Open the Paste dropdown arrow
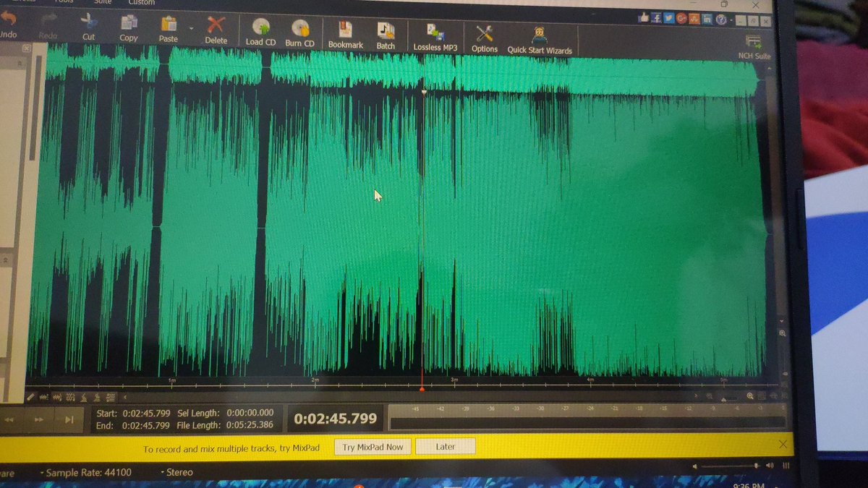 coord(191,30)
